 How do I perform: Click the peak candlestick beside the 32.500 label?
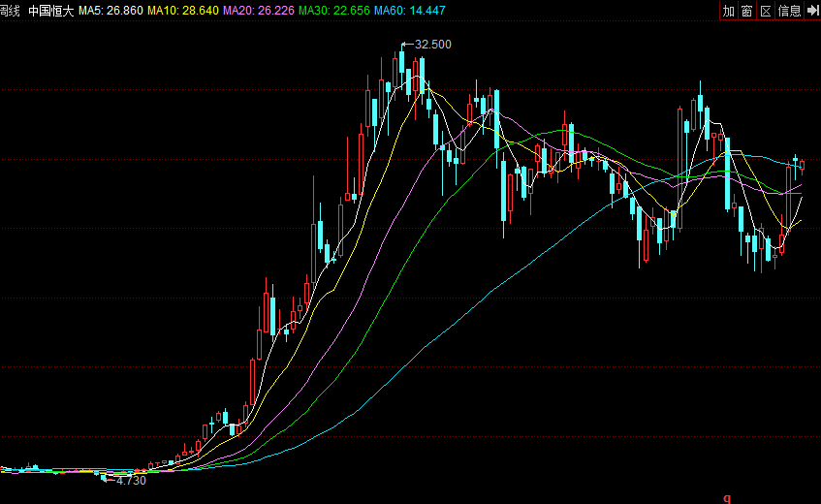401,63
